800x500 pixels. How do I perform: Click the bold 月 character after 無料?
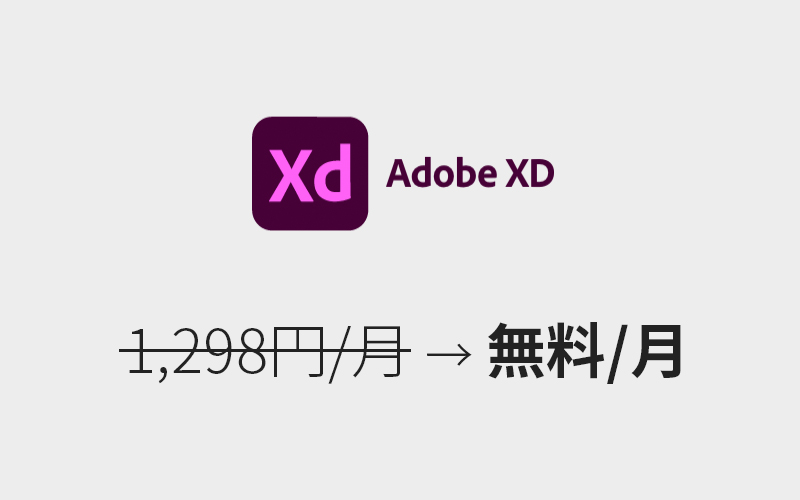click(657, 352)
